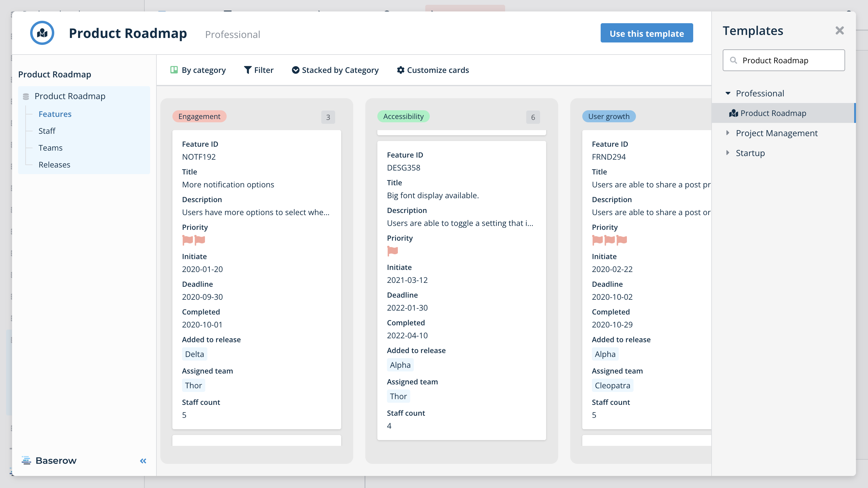This screenshot has height=488, width=868.
Task: Close the Templates panel
Action: point(839,30)
